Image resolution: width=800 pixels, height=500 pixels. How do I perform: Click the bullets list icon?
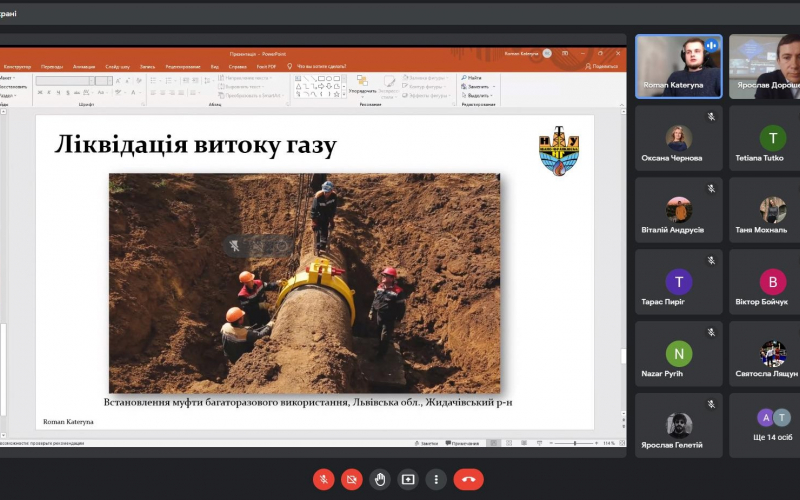154,81
